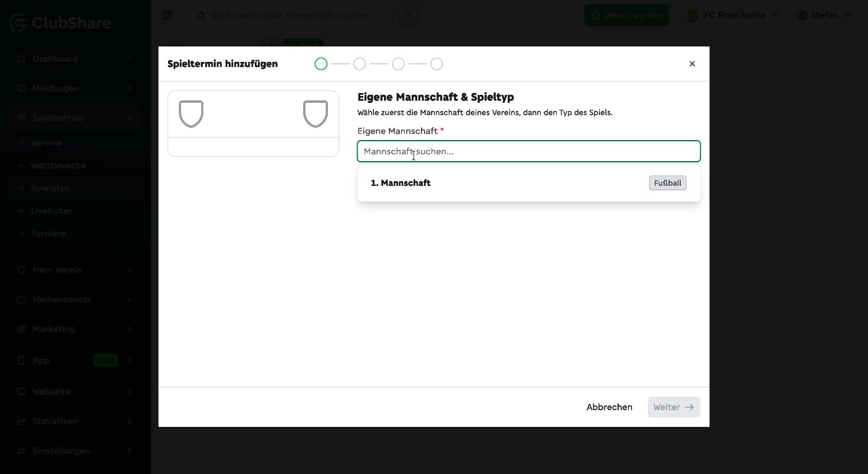Collapse the Spielbetrieb section chevron
Screen dimensions: 868x474
(130, 118)
